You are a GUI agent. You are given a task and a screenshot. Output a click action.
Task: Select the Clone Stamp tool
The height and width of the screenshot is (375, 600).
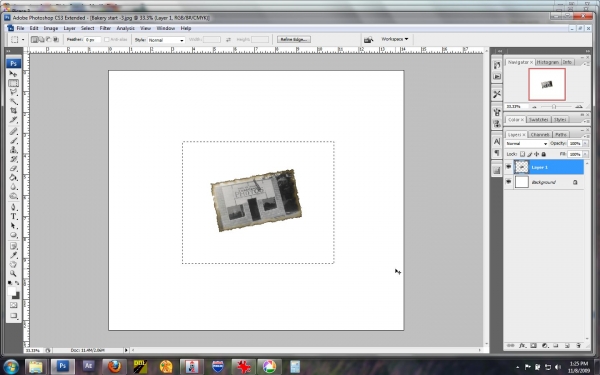[x=13, y=150]
